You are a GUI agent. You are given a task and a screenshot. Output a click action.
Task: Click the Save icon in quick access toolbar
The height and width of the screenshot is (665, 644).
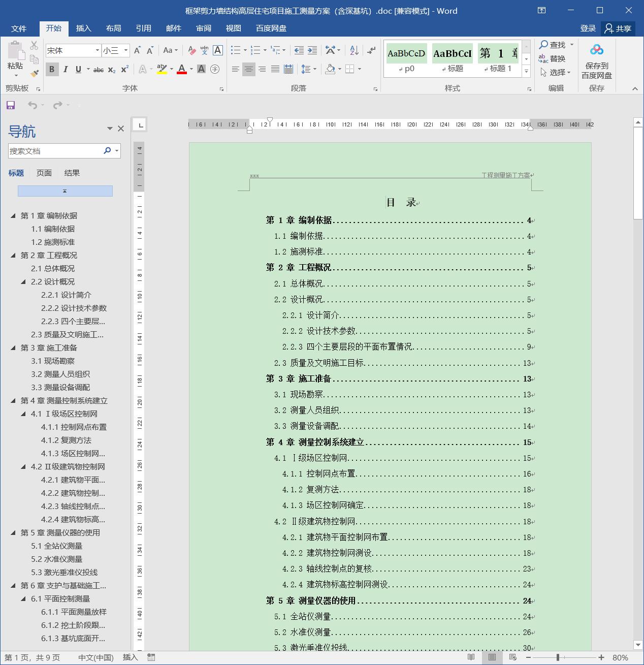coord(10,105)
